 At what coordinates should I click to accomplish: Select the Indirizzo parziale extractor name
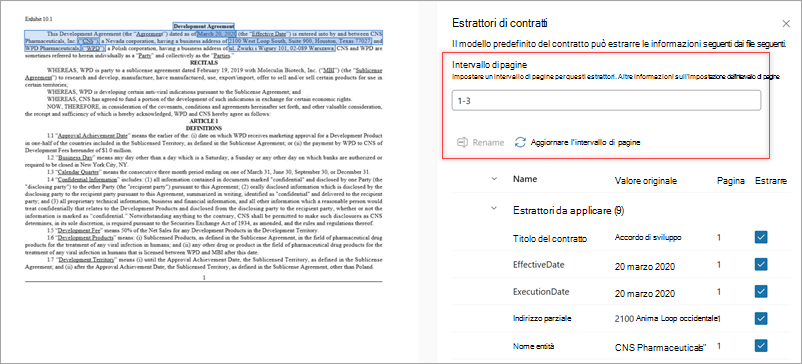click(542, 318)
